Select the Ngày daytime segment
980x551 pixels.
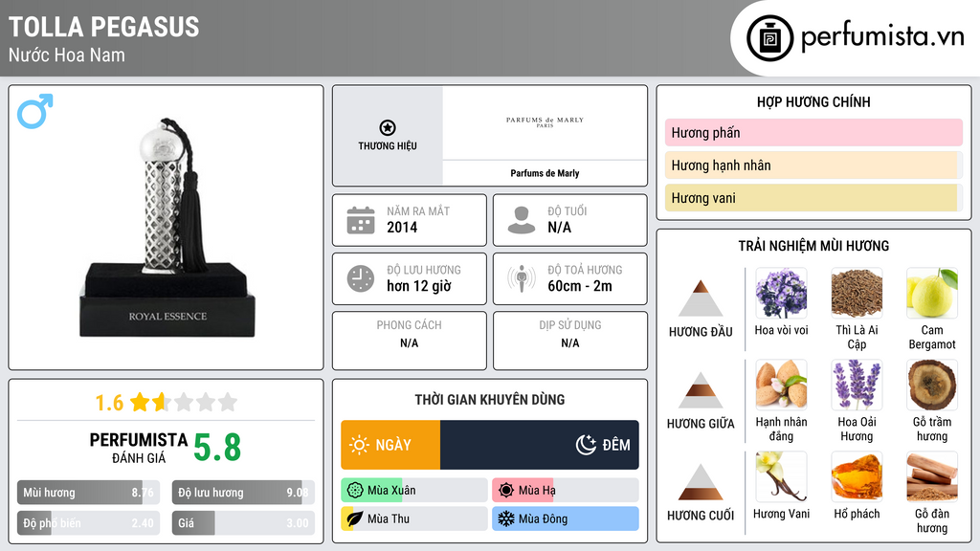(x=390, y=445)
